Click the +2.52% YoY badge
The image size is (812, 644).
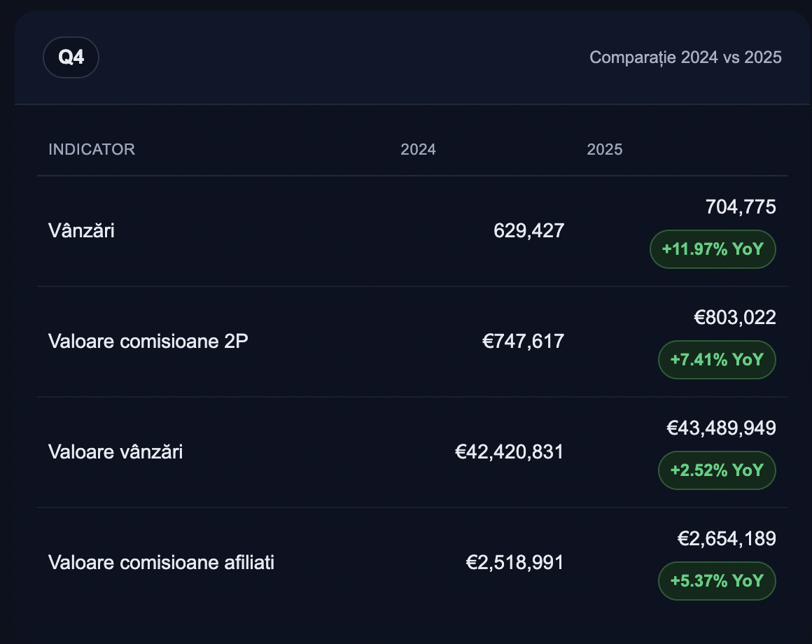[x=717, y=470]
